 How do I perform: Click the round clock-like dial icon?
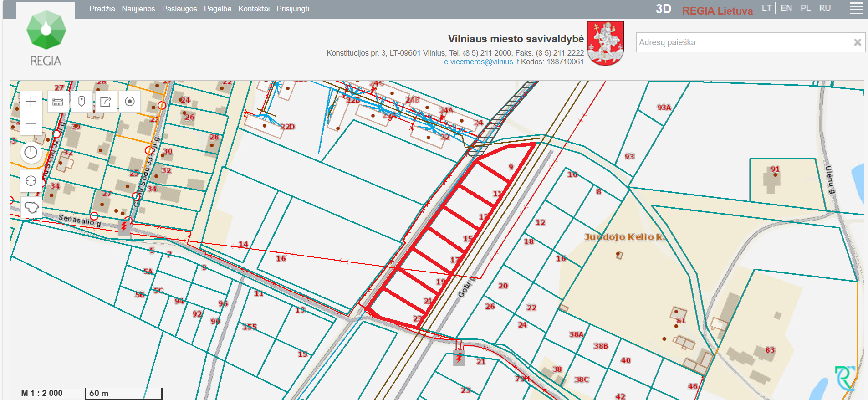(x=31, y=152)
